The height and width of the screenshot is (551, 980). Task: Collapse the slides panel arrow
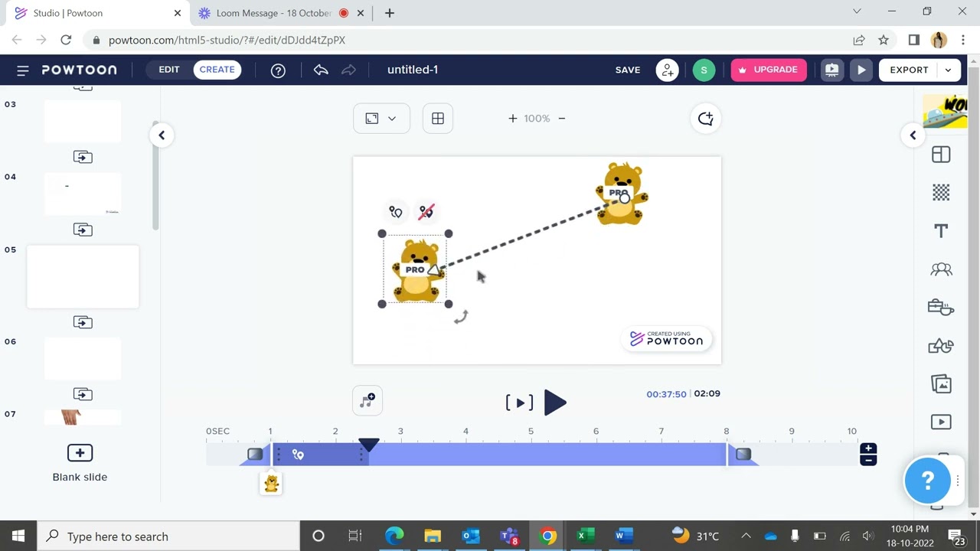(x=162, y=135)
